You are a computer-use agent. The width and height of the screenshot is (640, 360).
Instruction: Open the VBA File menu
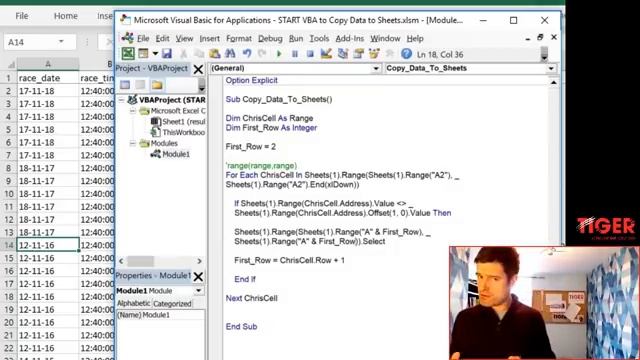tap(143, 38)
